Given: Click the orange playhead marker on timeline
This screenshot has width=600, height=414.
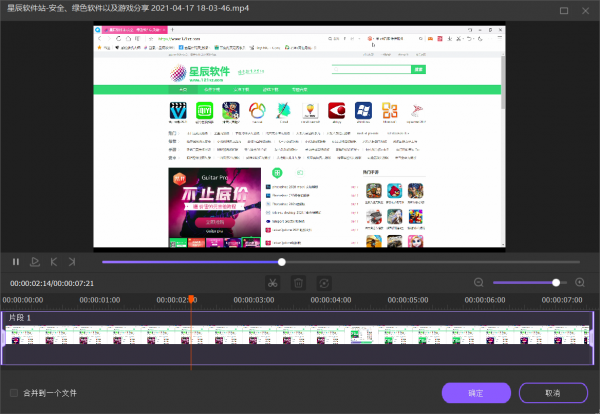Looking at the screenshot, I should tap(191, 300).
